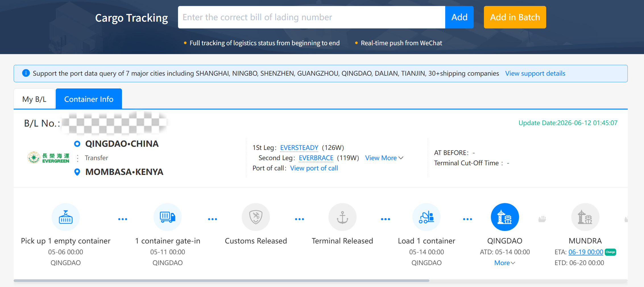Open the MUNDRA ETA 06-19 00:00 link
The image size is (644, 287).
[x=586, y=252]
